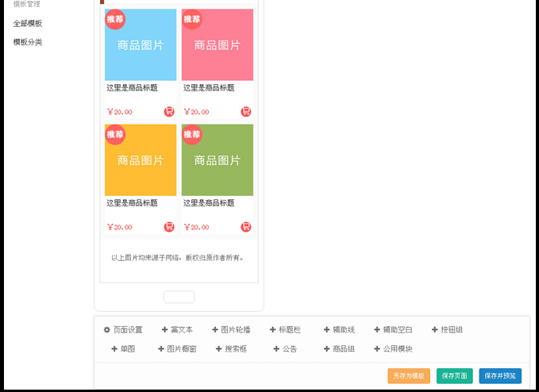This screenshot has height=392, width=539.
Task: Add a 公告 announcement component
Action: click(x=285, y=348)
